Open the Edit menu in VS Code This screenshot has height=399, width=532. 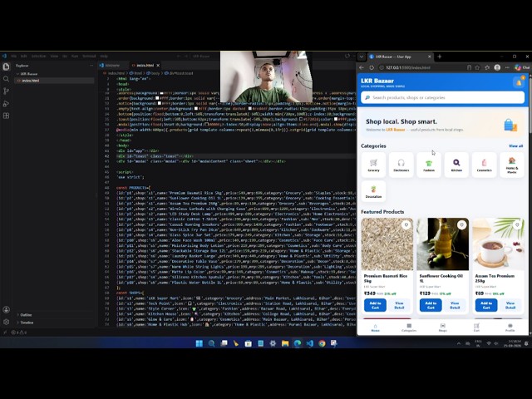(24, 57)
